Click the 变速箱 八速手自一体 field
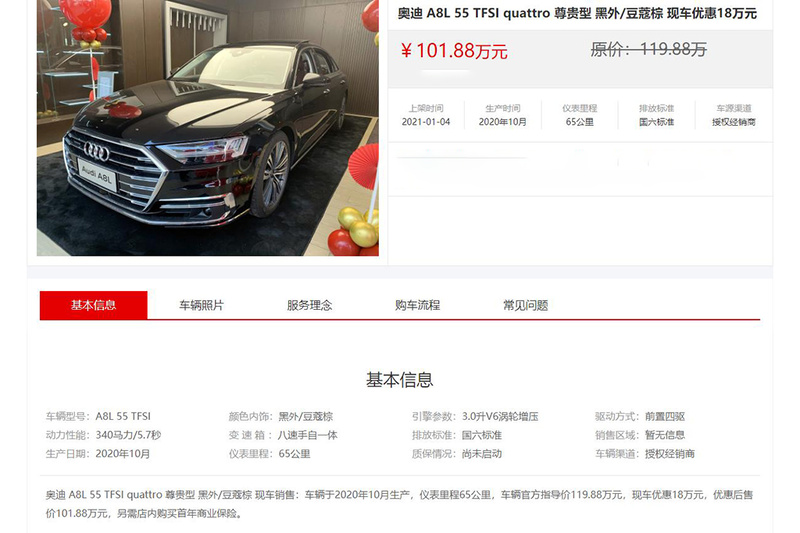This screenshot has width=800, height=533. point(283,435)
